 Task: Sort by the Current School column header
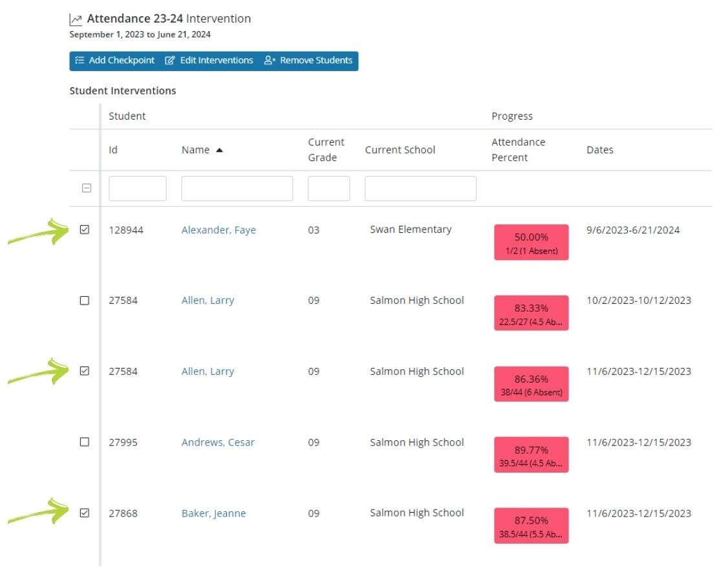click(400, 150)
